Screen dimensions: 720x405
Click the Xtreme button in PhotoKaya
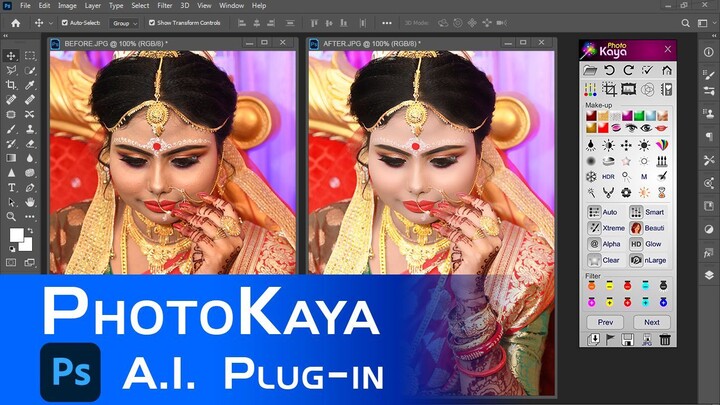click(605, 228)
